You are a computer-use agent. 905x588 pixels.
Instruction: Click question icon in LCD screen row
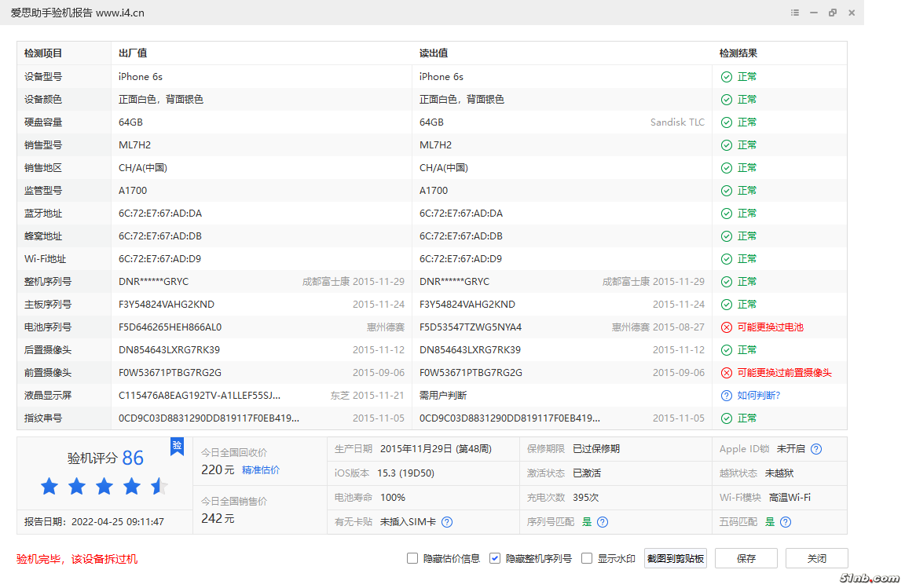point(727,396)
